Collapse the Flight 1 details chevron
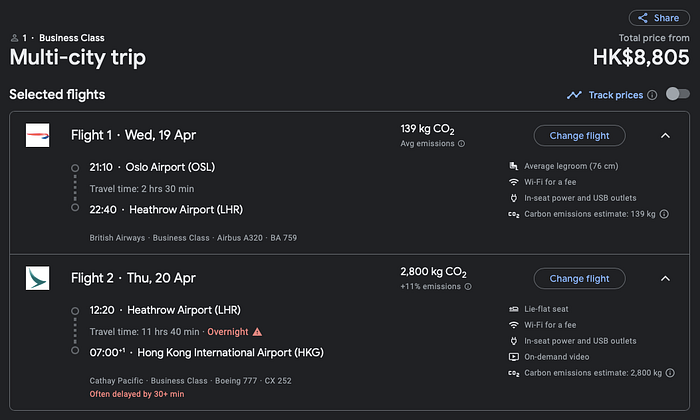 [665, 136]
